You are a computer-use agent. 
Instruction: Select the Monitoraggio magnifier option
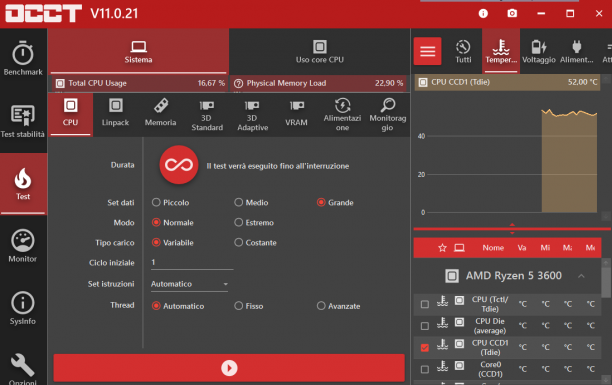388,116
